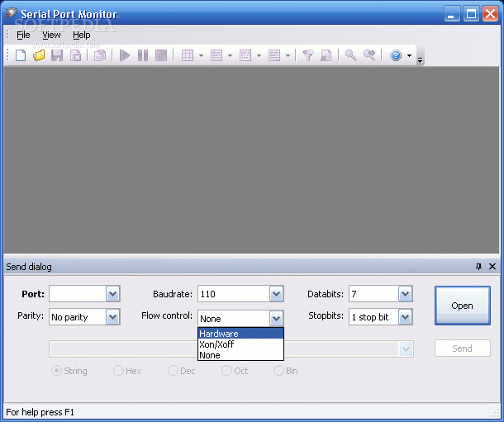
Task: Expand the help icon dropdown arrow
Action: 409,55
